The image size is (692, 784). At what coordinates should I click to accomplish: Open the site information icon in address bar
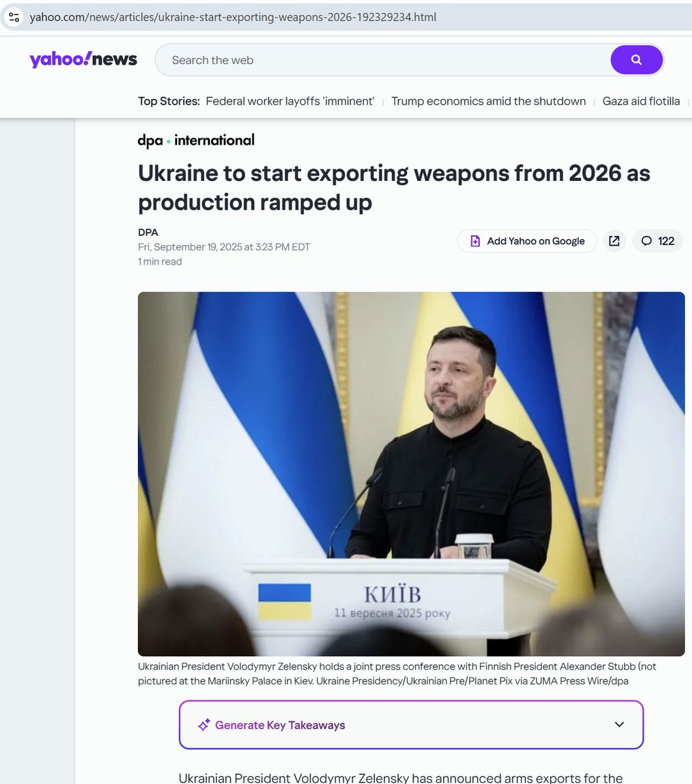click(14, 17)
